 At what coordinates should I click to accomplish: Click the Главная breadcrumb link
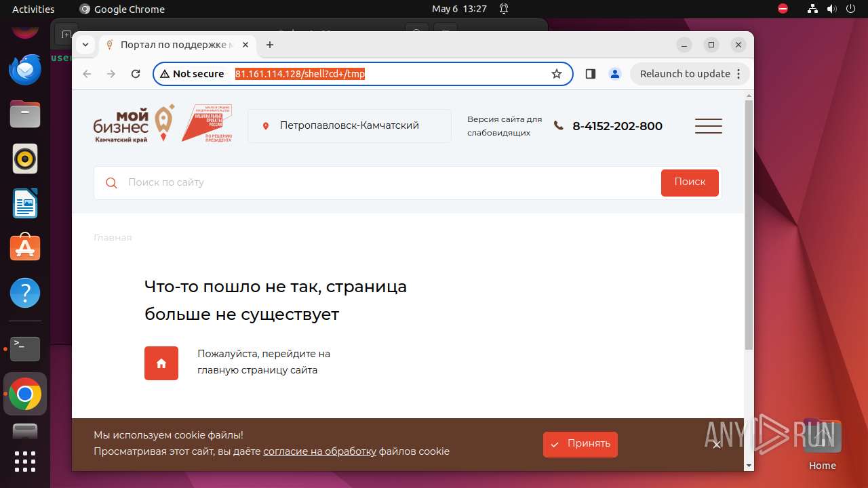tap(113, 238)
